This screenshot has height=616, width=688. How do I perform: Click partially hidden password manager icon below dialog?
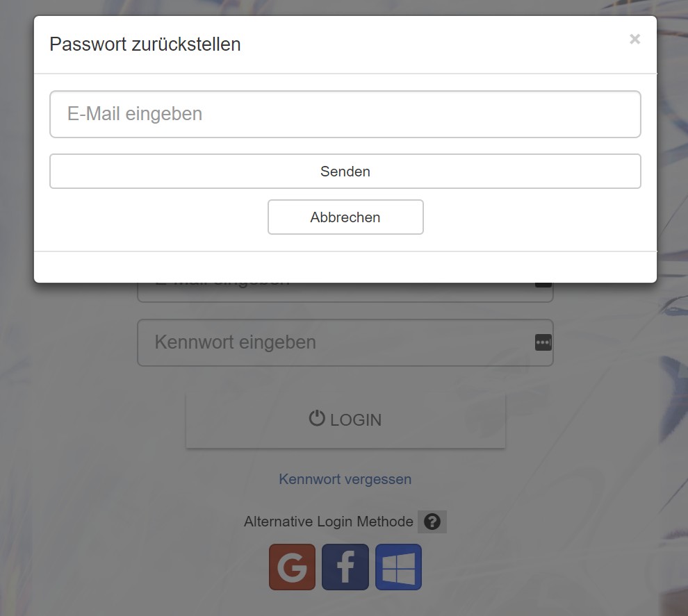point(543,285)
